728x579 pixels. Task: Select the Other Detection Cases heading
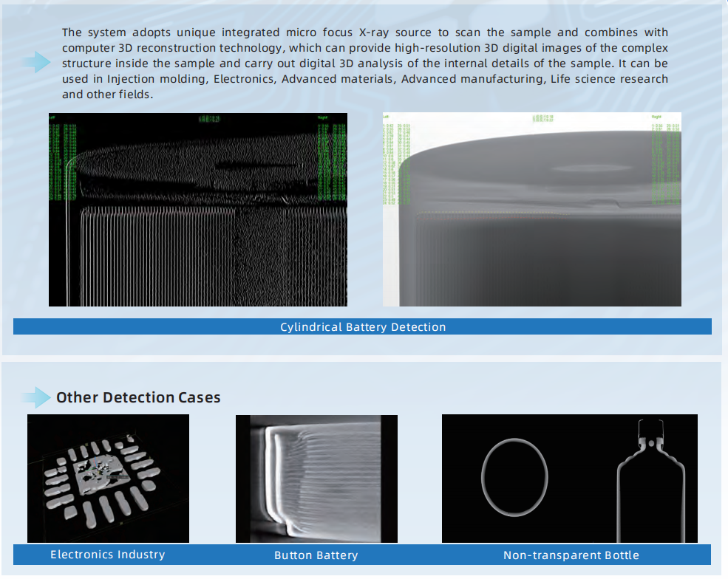(138, 397)
